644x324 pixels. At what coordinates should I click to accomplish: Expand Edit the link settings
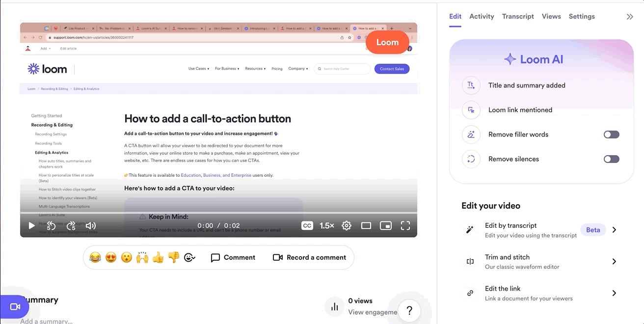(x=614, y=293)
